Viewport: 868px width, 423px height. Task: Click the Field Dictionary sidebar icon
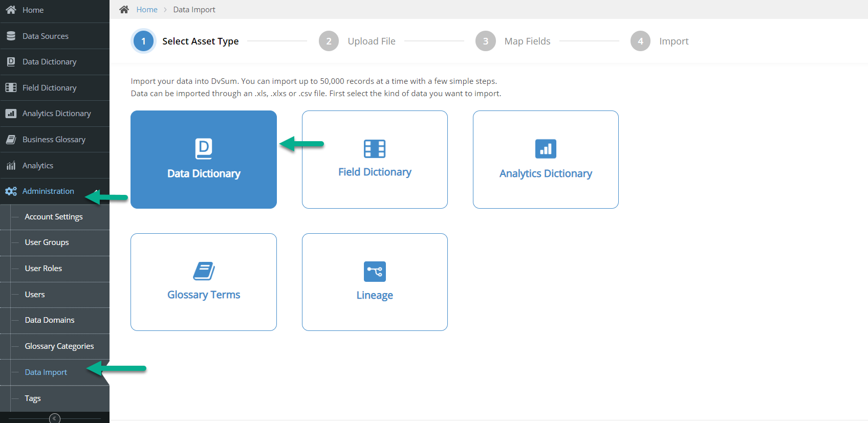(11, 87)
